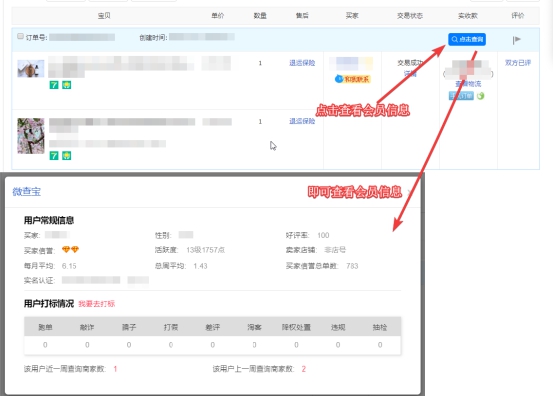Click the 好评率 value 100

pos(323,235)
